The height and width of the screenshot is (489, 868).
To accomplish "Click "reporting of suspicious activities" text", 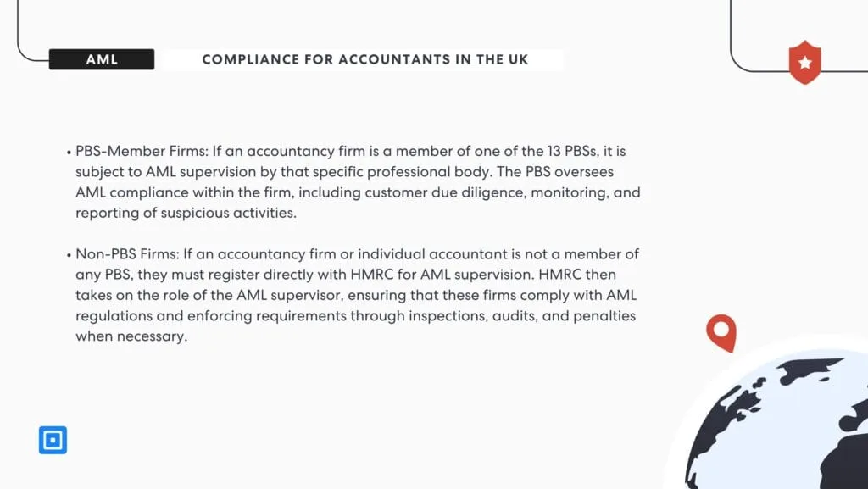I will (x=186, y=213).
